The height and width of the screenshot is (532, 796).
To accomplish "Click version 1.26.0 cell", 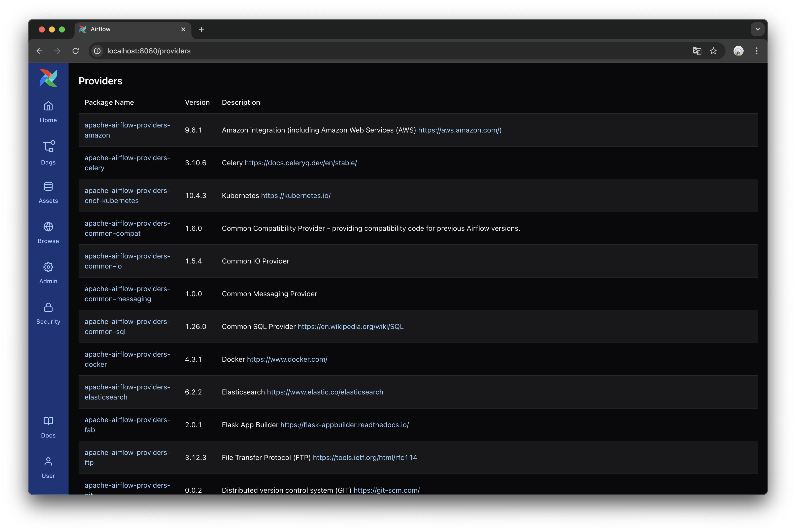I will coord(195,326).
